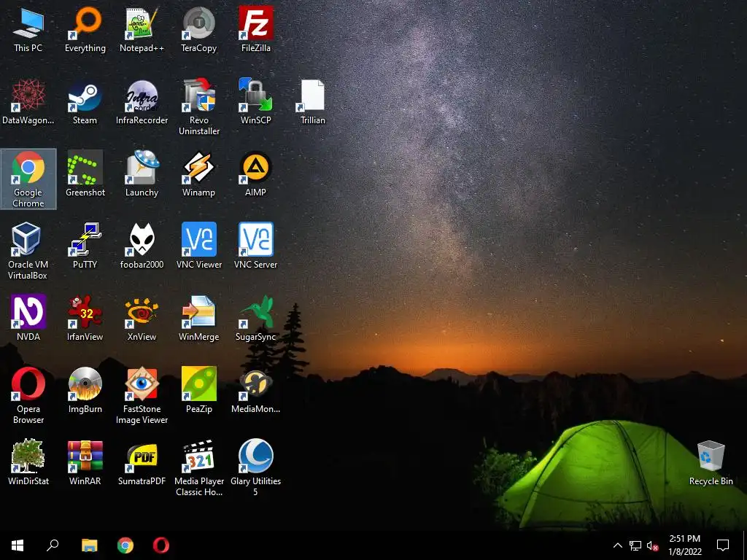Select the XnView shortcut icon

click(142, 318)
